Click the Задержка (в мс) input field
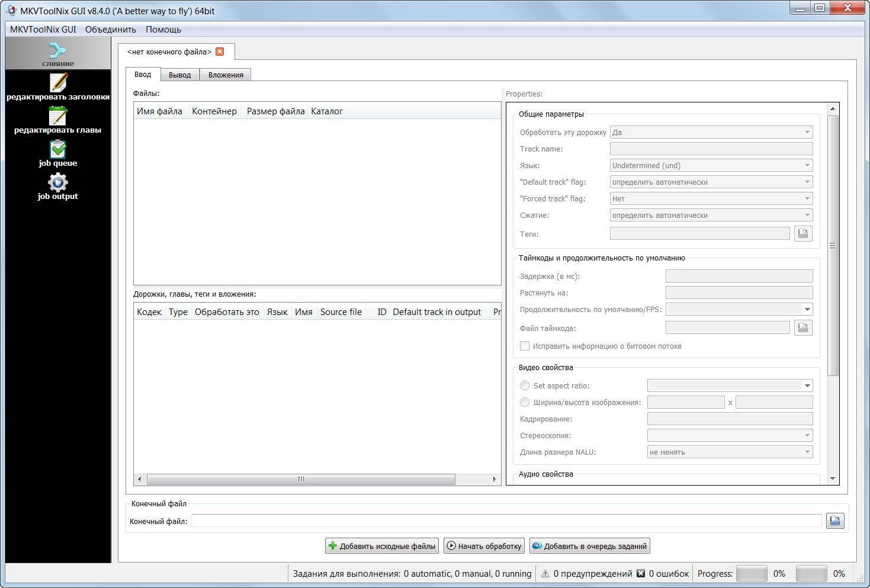Image resolution: width=870 pixels, height=588 pixels. point(739,276)
